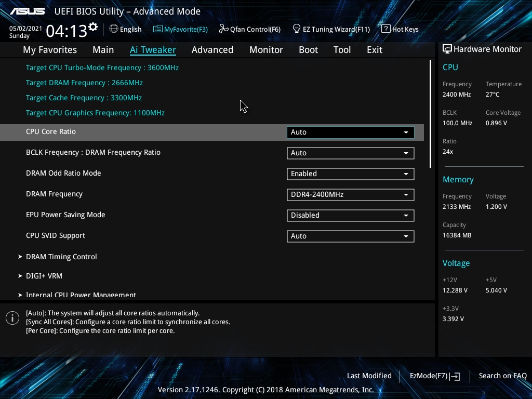Open BCLK Frequency DRAM Ratio dropdown
Viewport: 532px width, 399px height.
pos(351,153)
